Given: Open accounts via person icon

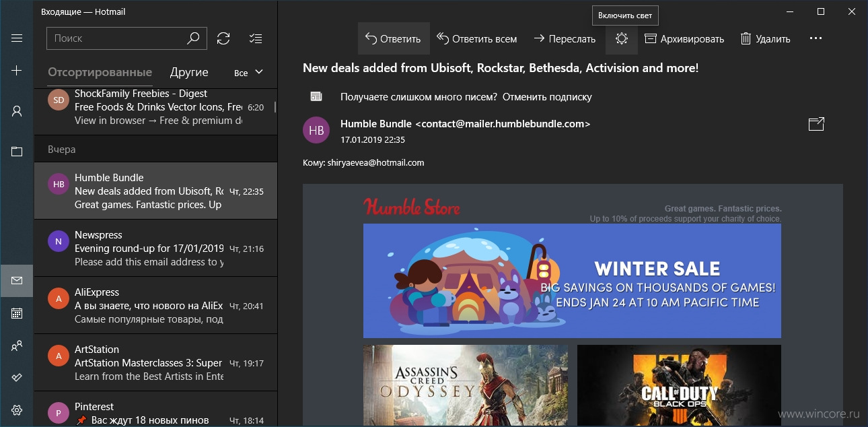Looking at the screenshot, I should click(x=17, y=111).
